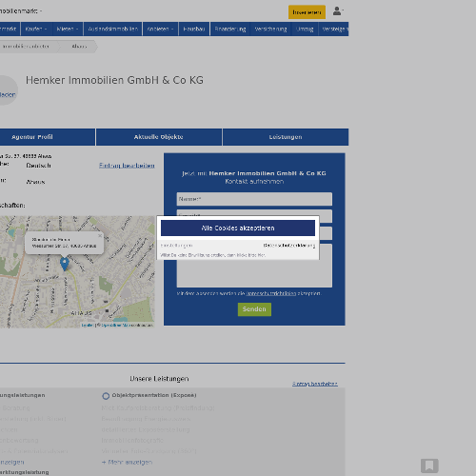Open the Finanzierung menu item
Screen dimensions: 476x476
pos(230,29)
